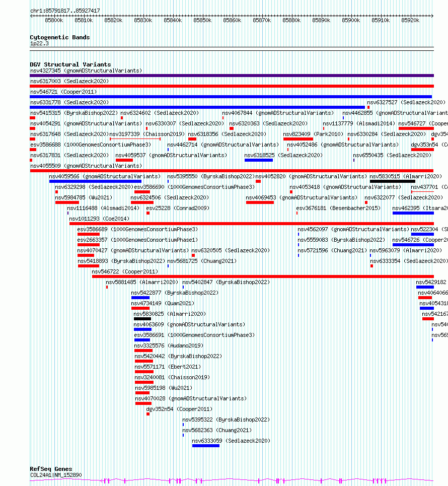
Task: Open the nsv6330307 Sedlazeck2020 label
Action: [x=185, y=123]
